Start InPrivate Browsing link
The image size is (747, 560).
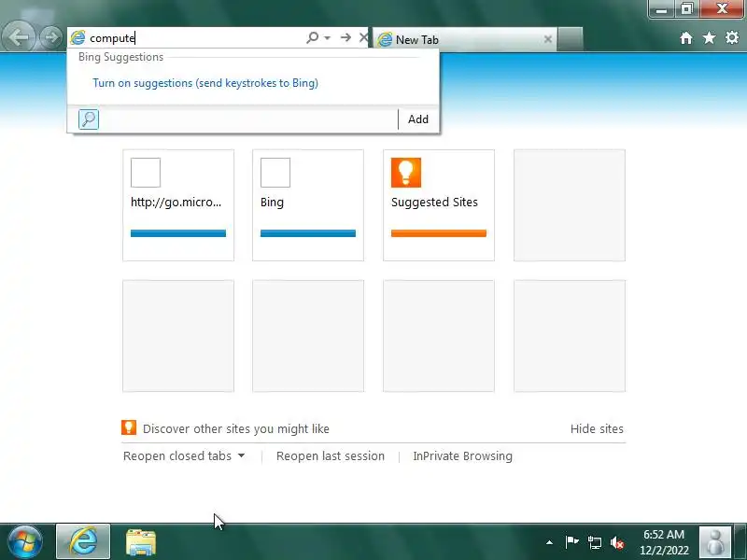coord(462,456)
